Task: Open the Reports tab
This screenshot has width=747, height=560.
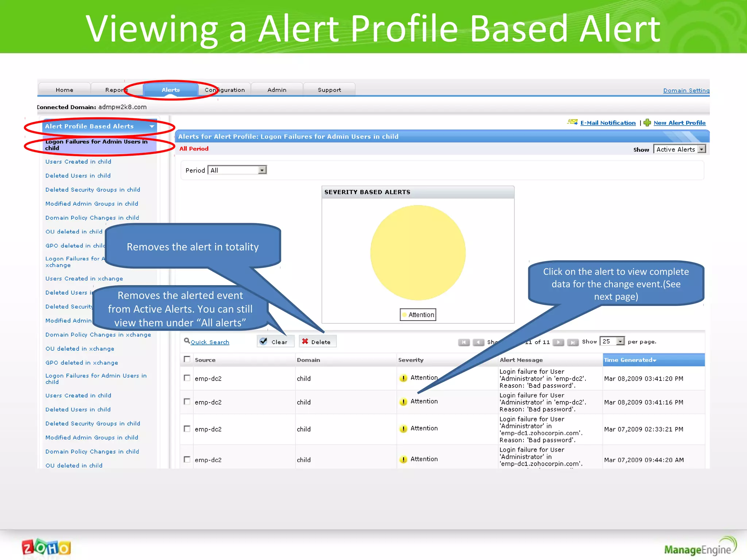Action: tap(117, 90)
